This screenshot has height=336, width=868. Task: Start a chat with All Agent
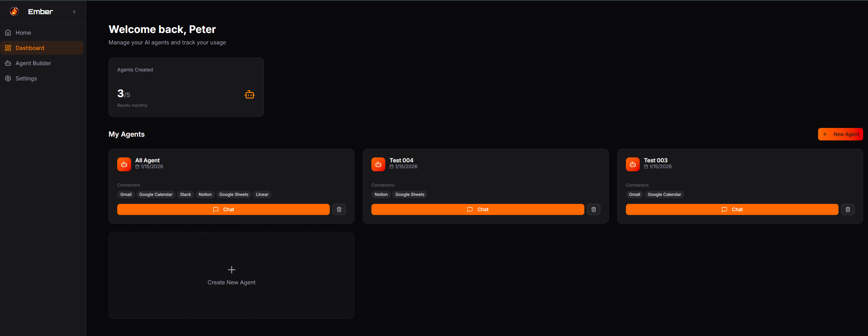click(x=223, y=209)
